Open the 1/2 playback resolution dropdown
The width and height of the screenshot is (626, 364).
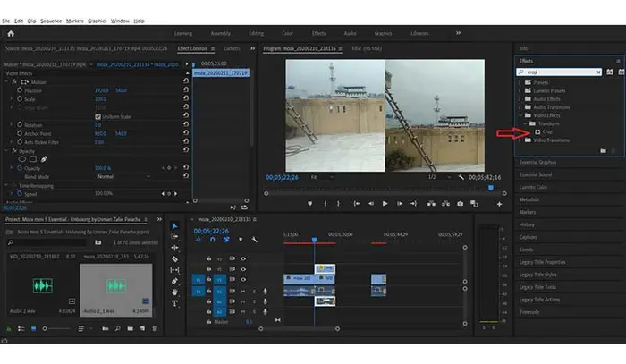point(439,177)
